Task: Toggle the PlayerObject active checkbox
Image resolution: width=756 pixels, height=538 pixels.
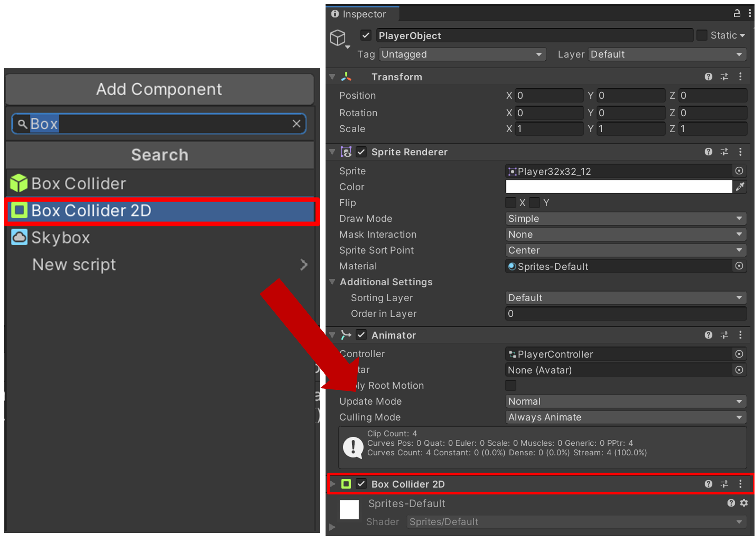Action: tap(366, 36)
